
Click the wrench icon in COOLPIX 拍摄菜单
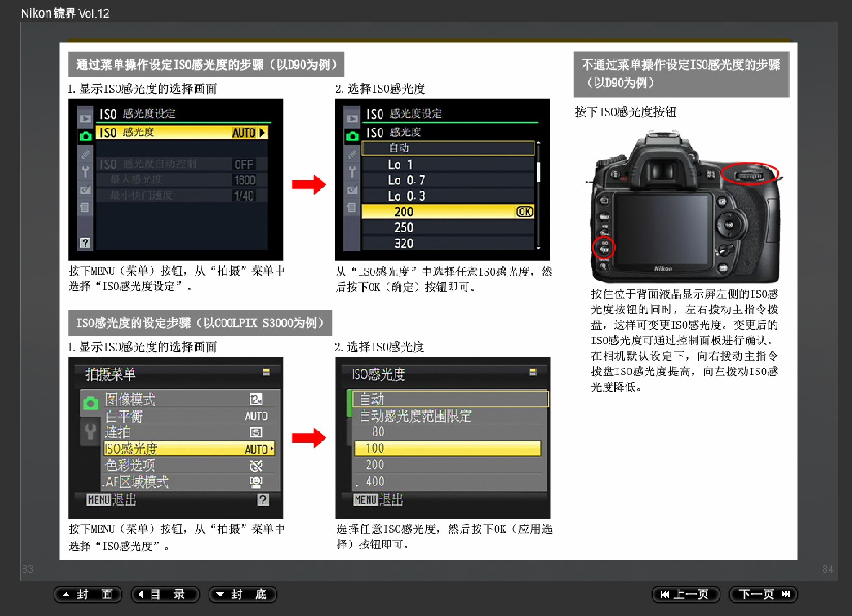tap(90, 432)
